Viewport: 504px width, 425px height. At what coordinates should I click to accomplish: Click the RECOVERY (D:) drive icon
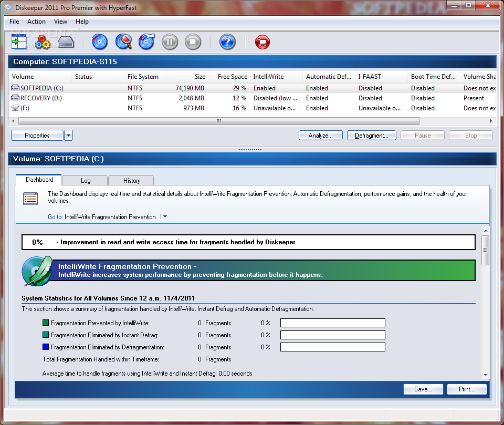tap(15, 98)
